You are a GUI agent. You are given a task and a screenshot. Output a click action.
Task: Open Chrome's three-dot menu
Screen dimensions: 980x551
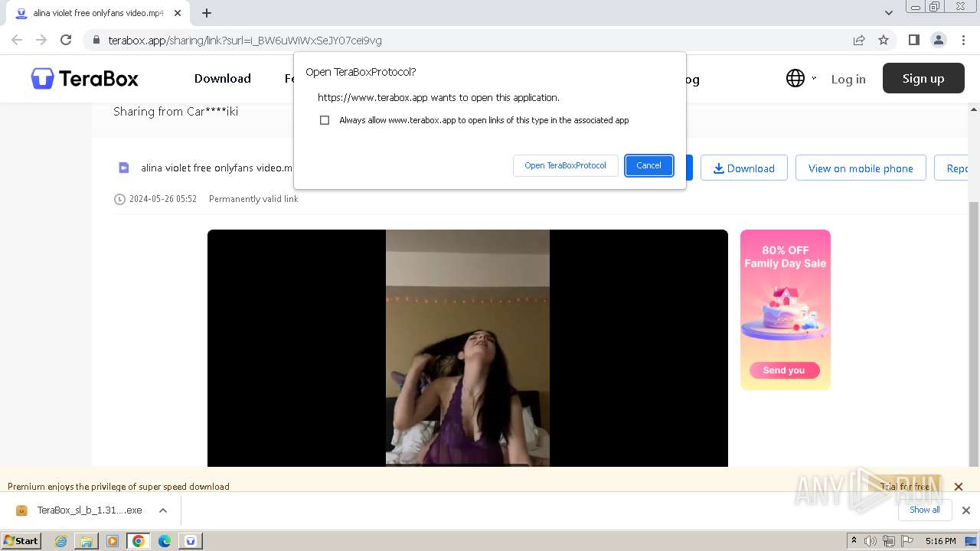tap(962, 40)
